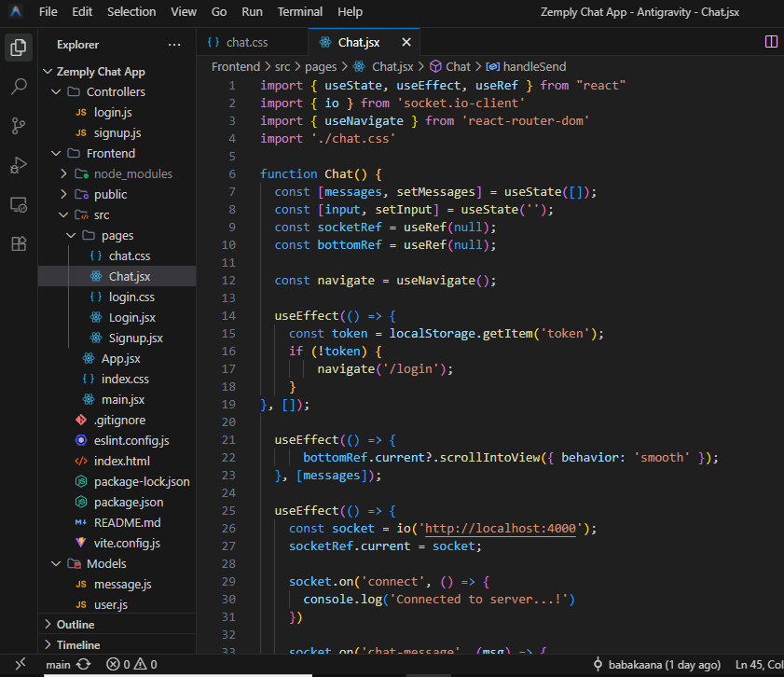Image resolution: width=784 pixels, height=677 pixels.
Task: Switch to the chat.css tab
Action: [253, 43]
